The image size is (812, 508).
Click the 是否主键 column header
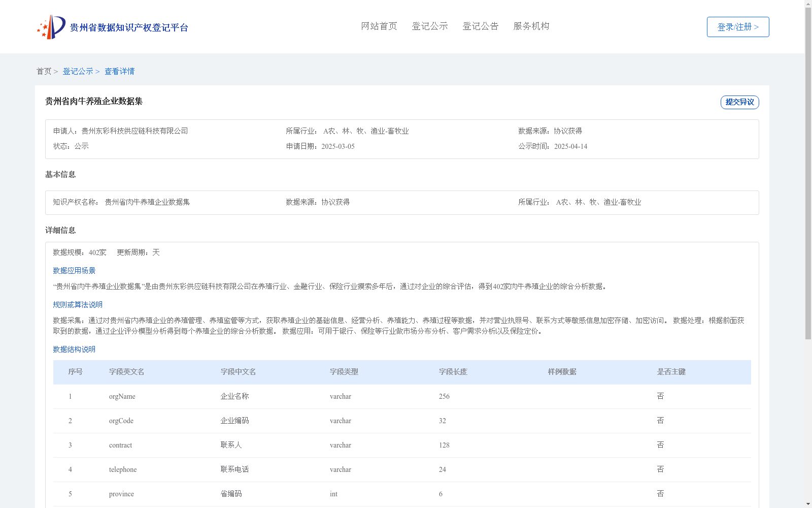click(x=671, y=372)
